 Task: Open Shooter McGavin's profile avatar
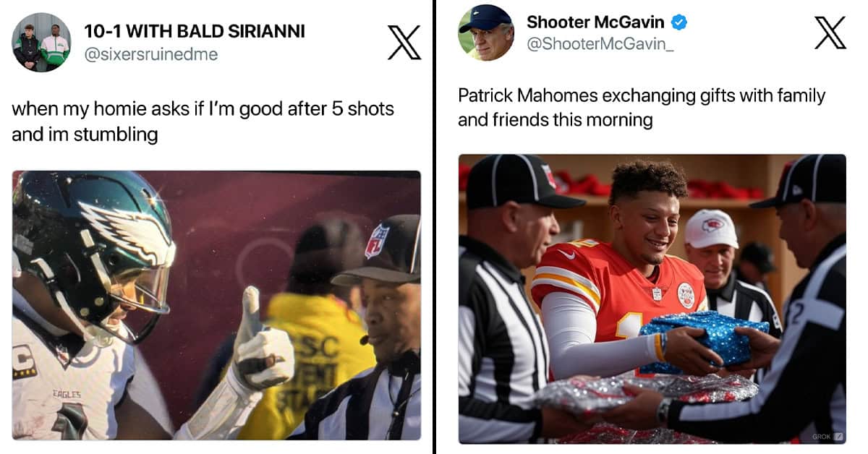tap(486, 32)
